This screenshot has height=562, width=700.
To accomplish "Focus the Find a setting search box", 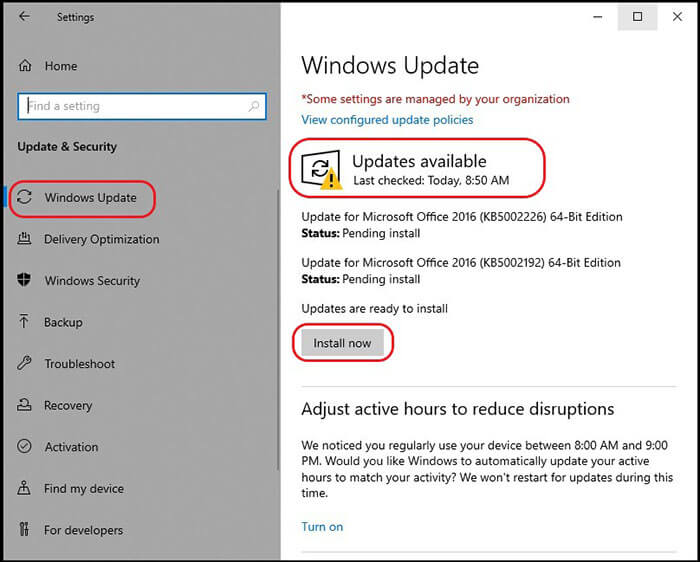I will (x=142, y=106).
